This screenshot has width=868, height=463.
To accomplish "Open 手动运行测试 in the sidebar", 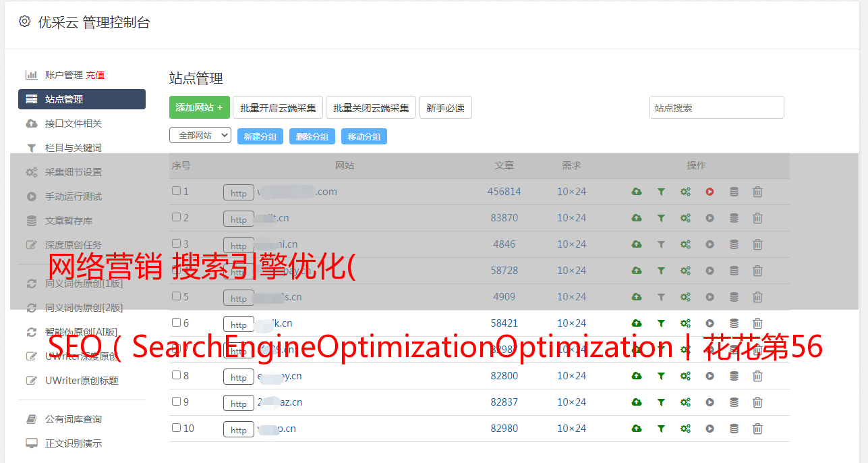I will pos(74,196).
